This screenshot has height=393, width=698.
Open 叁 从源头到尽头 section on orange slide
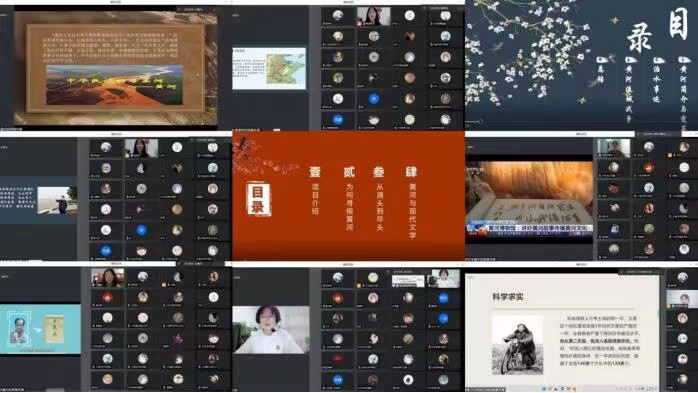(x=379, y=198)
